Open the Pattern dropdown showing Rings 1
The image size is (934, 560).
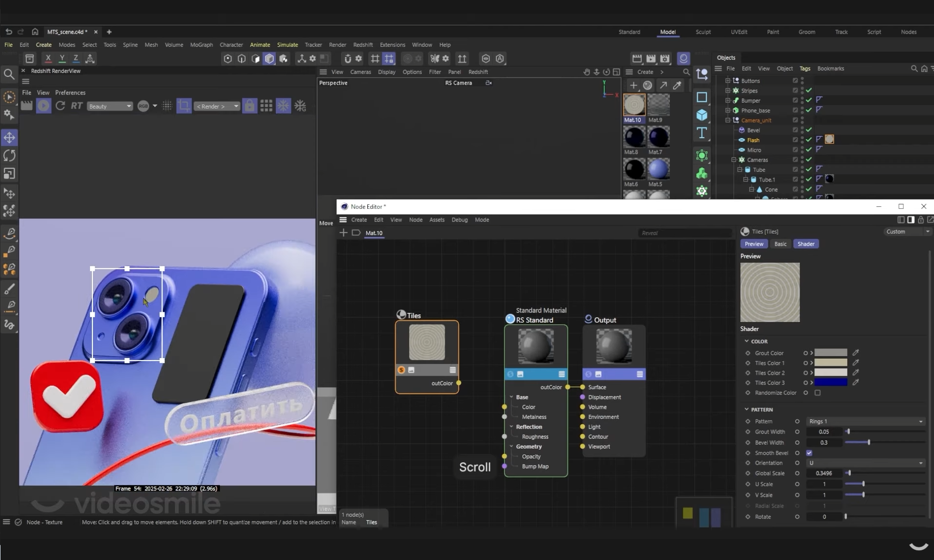pyautogui.click(x=865, y=421)
